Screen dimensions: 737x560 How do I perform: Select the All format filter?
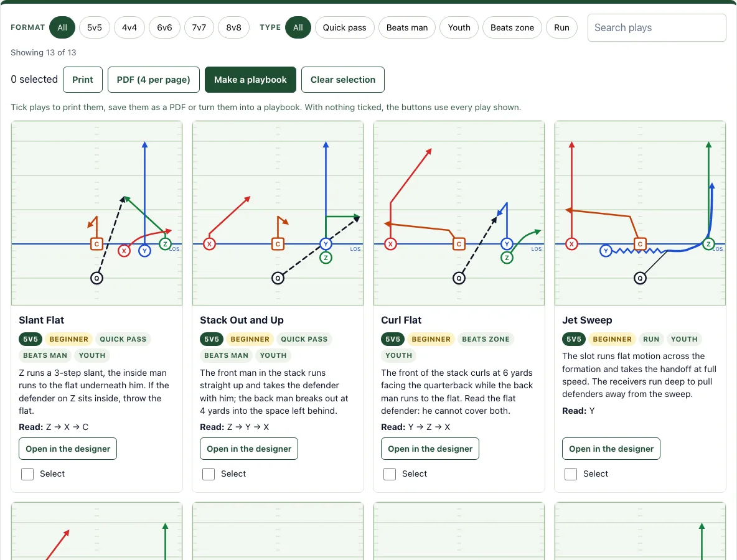62,28
